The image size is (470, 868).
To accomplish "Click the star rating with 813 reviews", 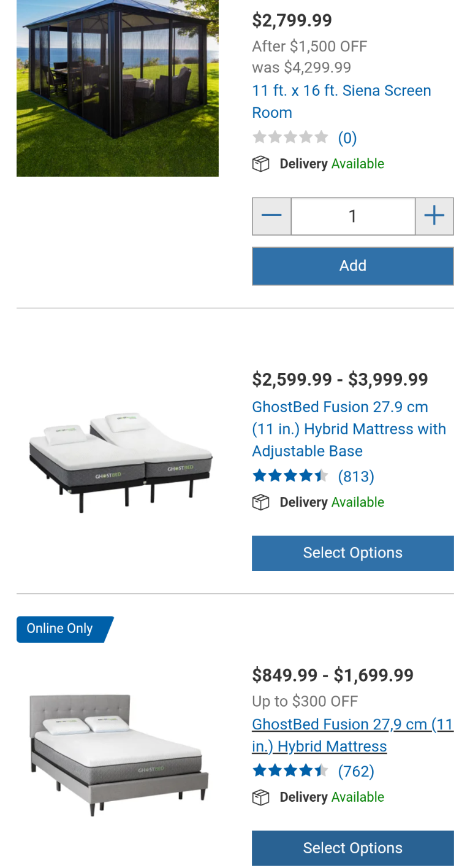I will pyautogui.click(x=290, y=476).
